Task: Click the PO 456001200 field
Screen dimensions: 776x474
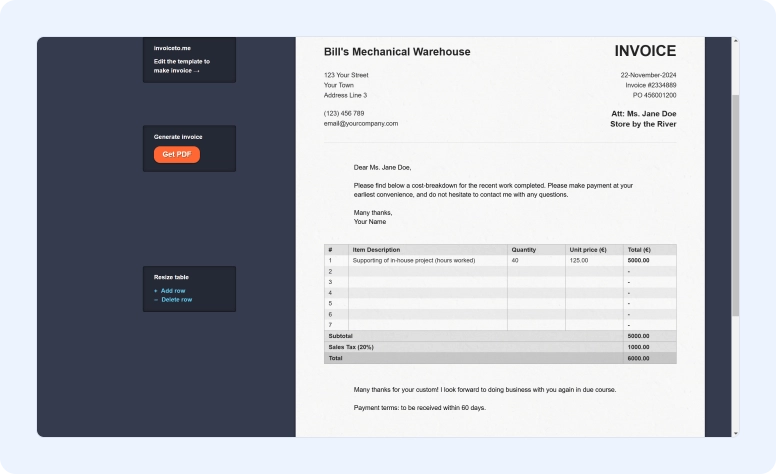Action: tap(654, 95)
